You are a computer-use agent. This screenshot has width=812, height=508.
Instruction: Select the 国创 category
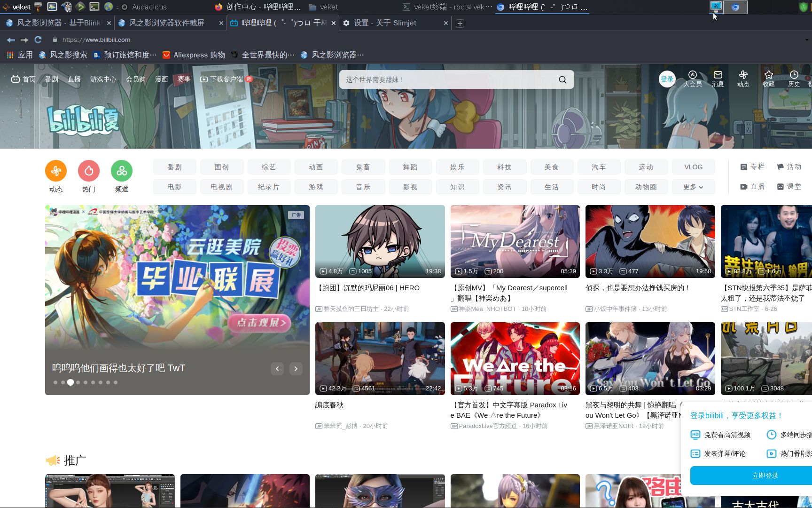click(x=222, y=167)
